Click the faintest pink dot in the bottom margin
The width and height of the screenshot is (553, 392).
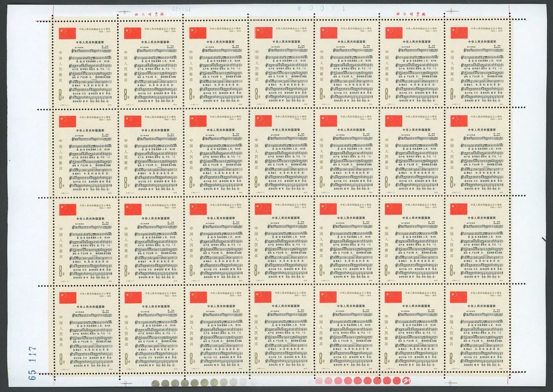(x=319, y=381)
